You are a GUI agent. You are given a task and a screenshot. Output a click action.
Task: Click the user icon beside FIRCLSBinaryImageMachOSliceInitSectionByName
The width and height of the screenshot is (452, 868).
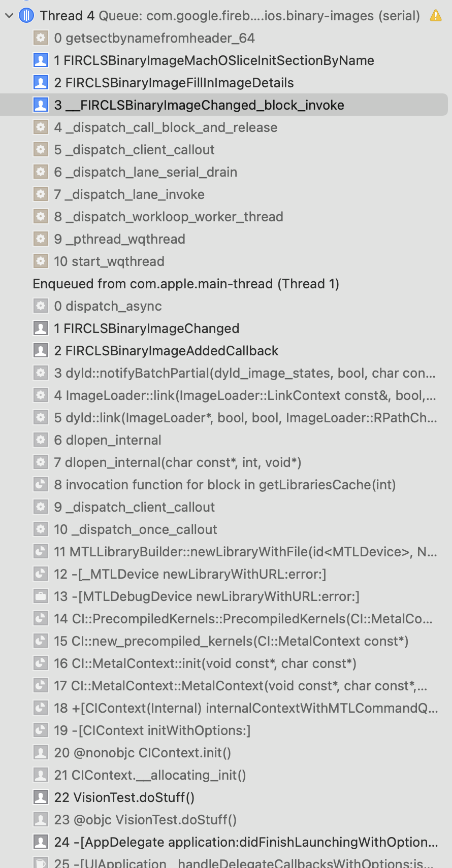click(40, 60)
